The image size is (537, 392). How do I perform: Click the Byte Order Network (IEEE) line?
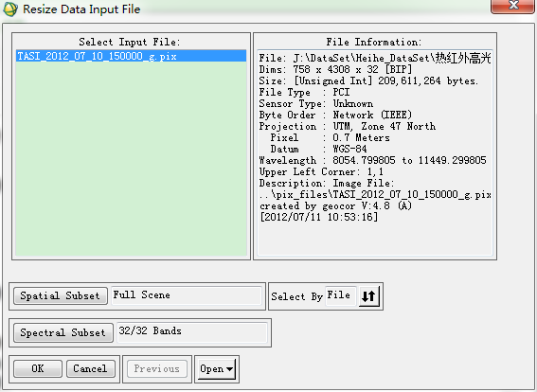click(335, 115)
